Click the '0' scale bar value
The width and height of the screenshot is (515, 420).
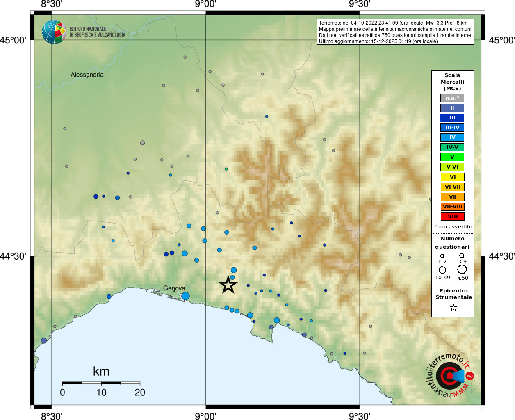[x=62, y=393]
